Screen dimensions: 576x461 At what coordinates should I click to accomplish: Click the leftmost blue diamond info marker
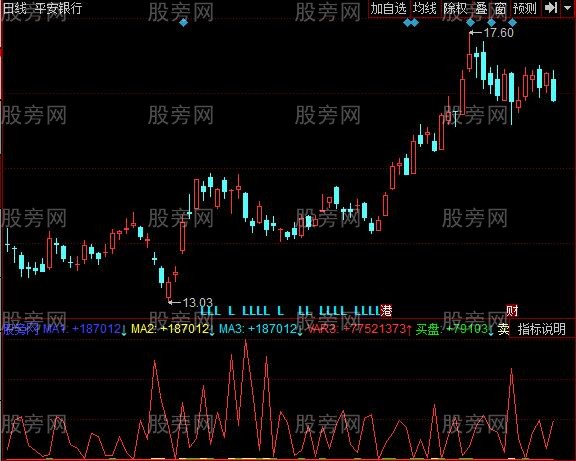point(183,23)
